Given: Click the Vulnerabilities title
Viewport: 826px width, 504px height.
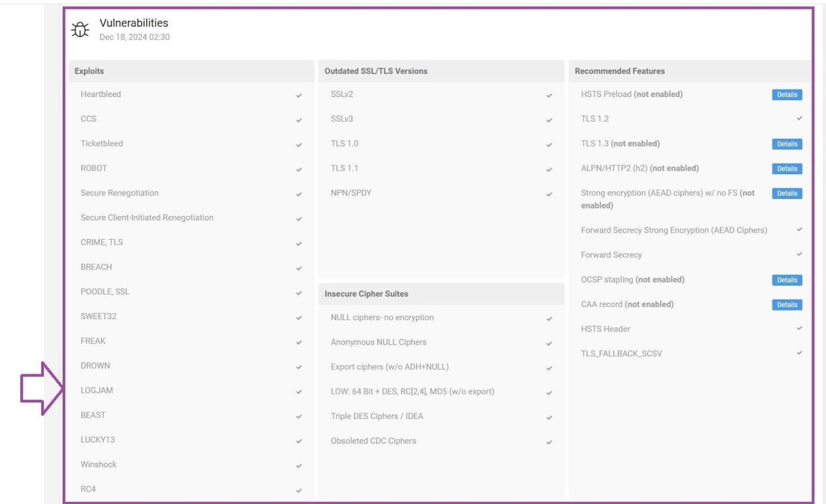Looking at the screenshot, I should click(x=133, y=23).
